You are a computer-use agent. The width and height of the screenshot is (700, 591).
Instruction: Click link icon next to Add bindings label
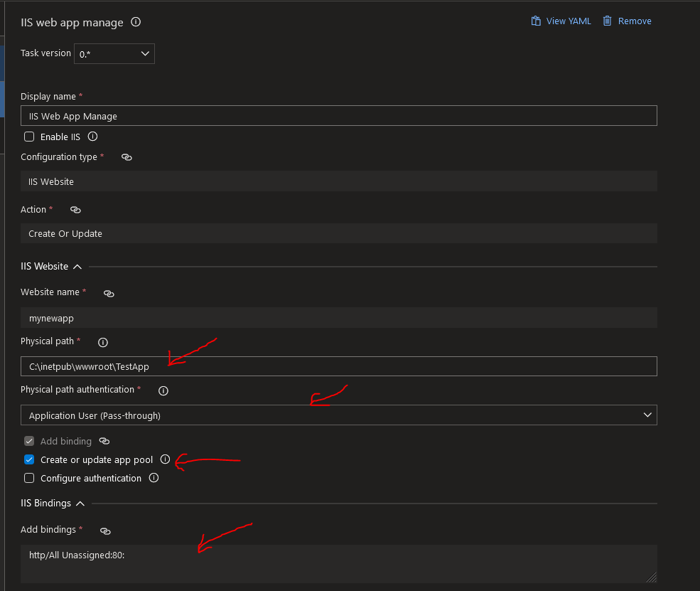105,531
